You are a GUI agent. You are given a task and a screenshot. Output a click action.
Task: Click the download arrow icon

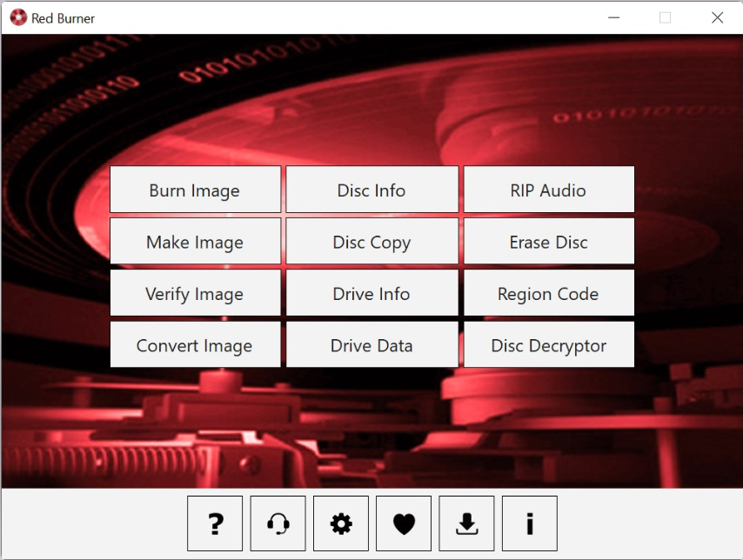466,523
